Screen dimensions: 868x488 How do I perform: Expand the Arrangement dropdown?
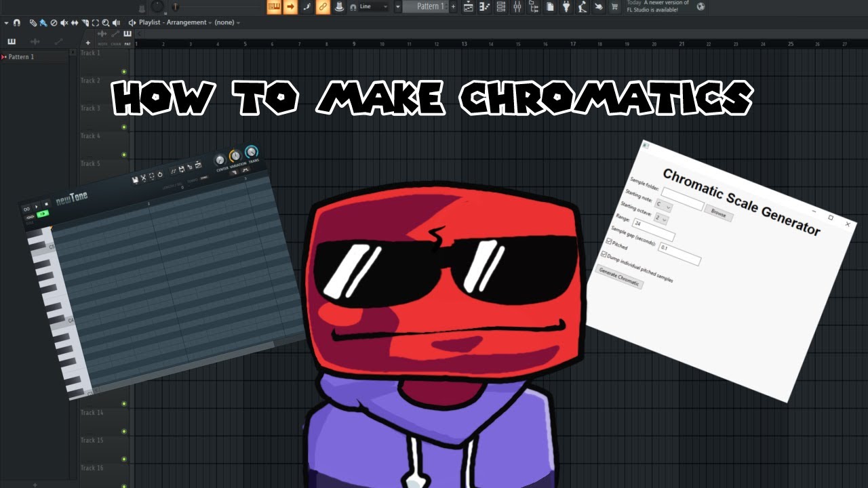pyautogui.click(x=210, y=23)
